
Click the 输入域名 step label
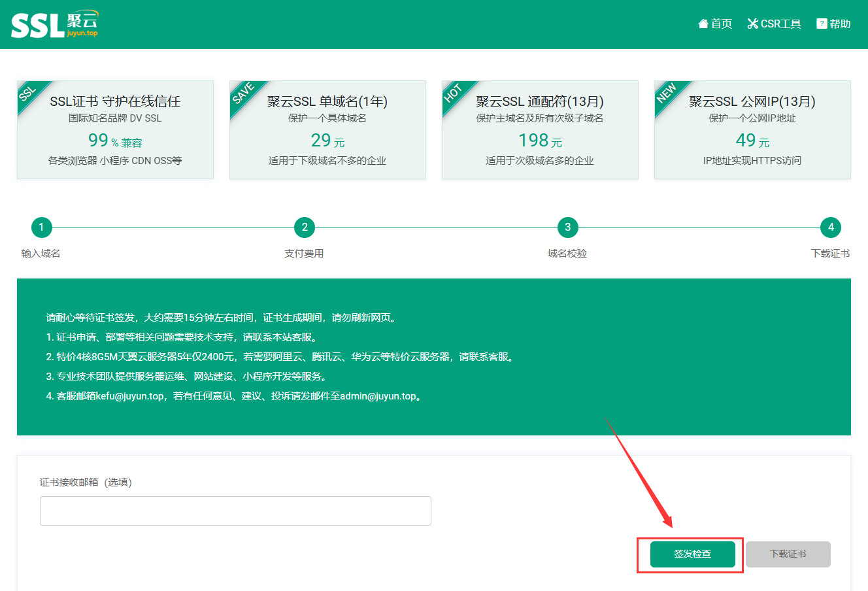(41, 254)
